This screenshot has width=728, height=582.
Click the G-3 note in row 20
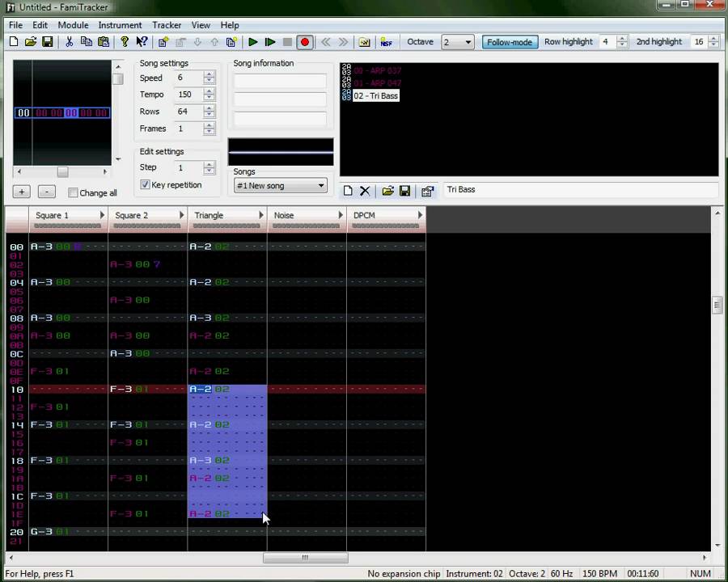click(41, 531)
